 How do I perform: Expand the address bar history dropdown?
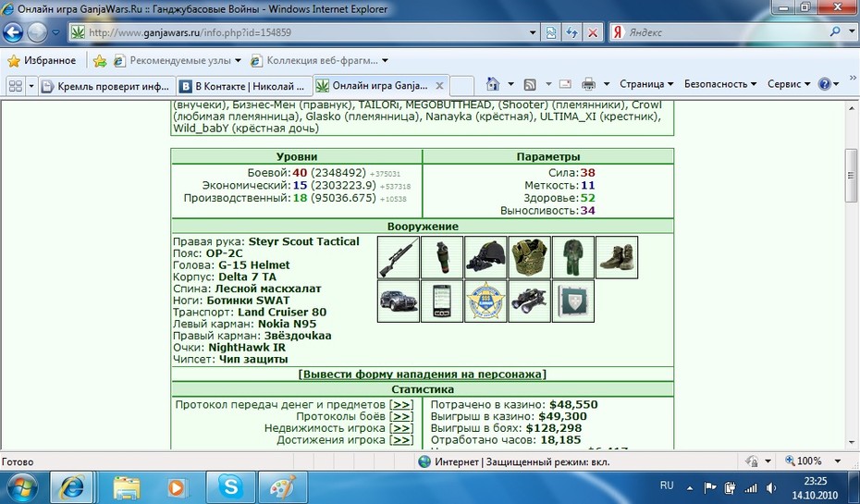coord(532,32)
